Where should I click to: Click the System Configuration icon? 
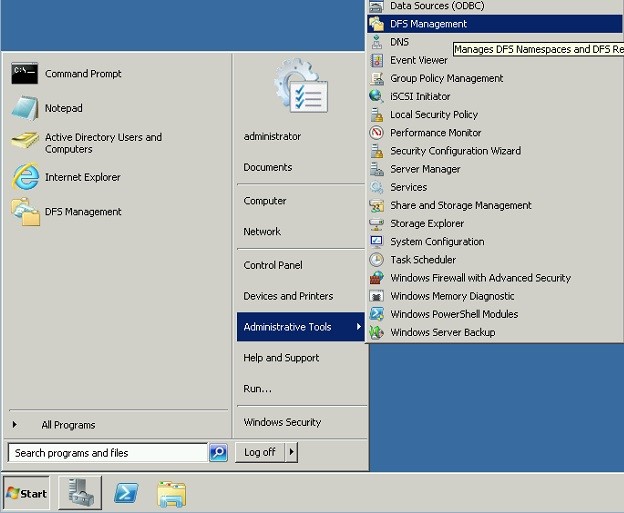376,242
